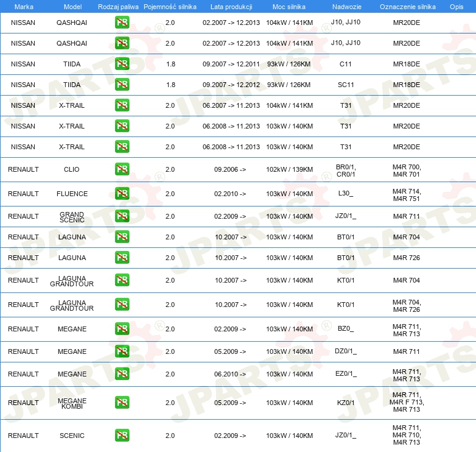Select the fuel icon in the MEGANE EZ0/1_ row

tap(122, 373)
